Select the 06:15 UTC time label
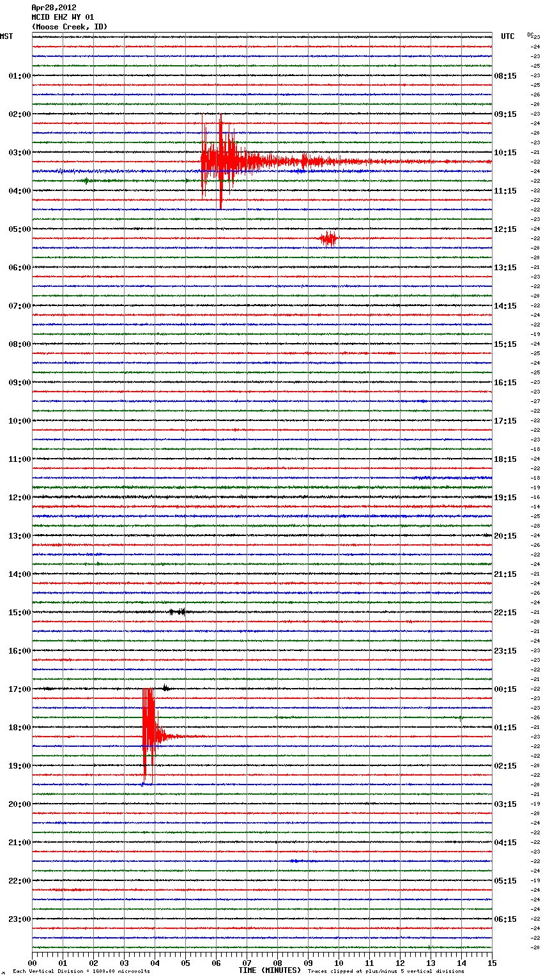 coord(505,919)
